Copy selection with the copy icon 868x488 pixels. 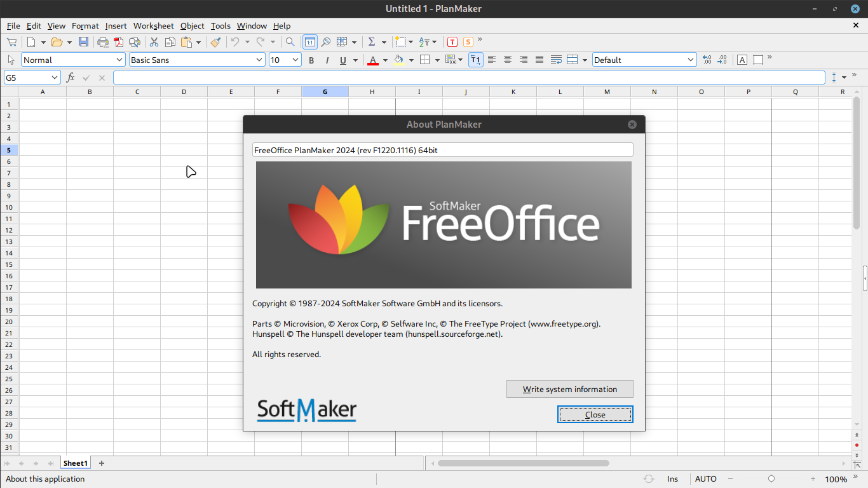click(170, 42)
